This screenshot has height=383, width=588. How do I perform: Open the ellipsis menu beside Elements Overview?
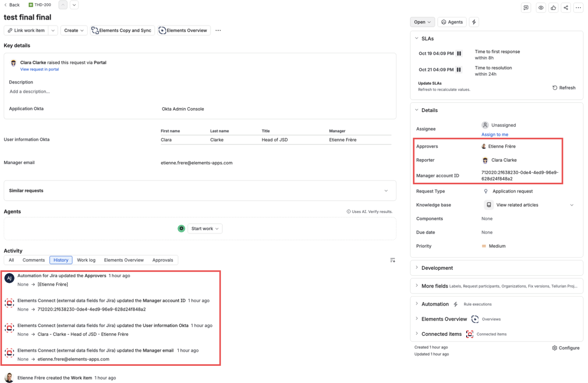pos(218,30)
